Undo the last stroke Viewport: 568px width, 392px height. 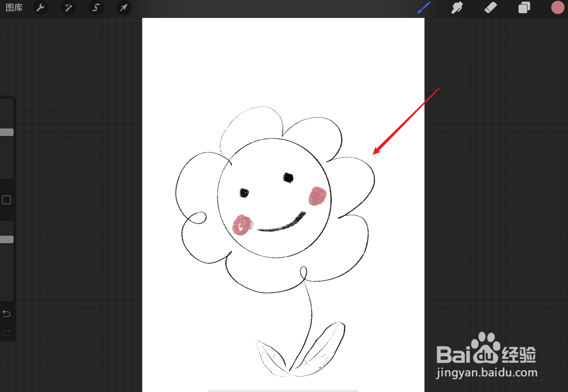pyautogui.click(x=7, y=314)
